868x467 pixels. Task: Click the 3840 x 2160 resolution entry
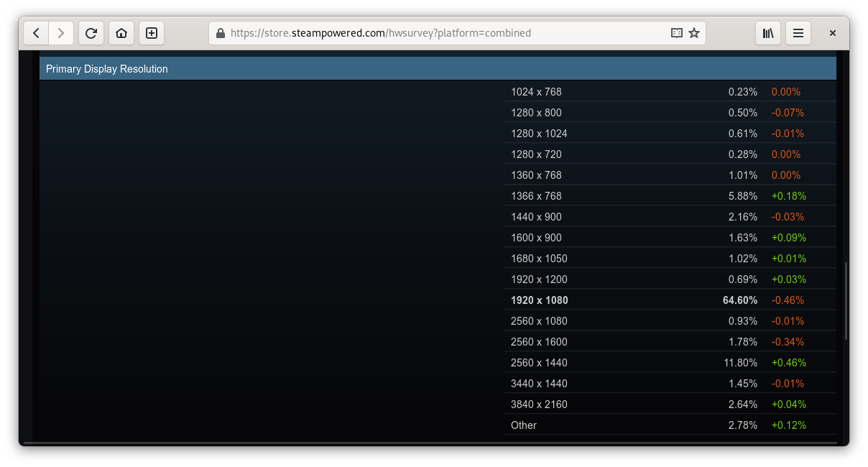pos(539,404)
